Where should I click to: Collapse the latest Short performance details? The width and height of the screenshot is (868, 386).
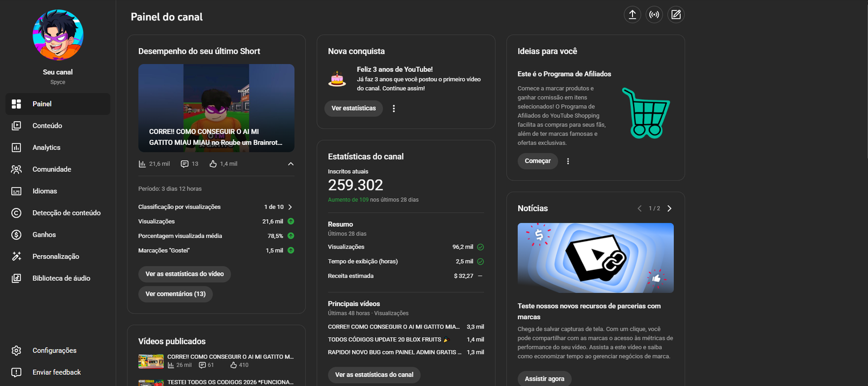(291, 164)
